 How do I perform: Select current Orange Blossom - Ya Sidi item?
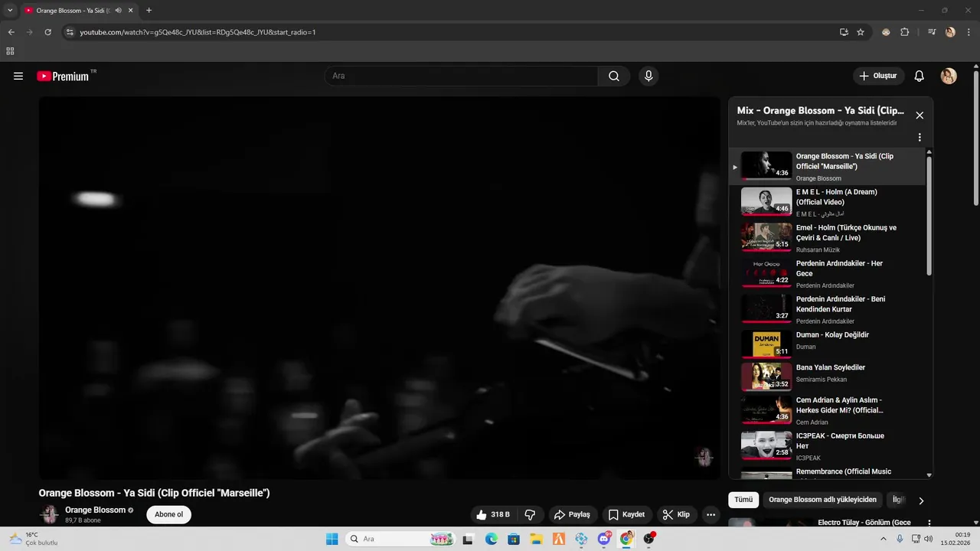coord(827,167)
